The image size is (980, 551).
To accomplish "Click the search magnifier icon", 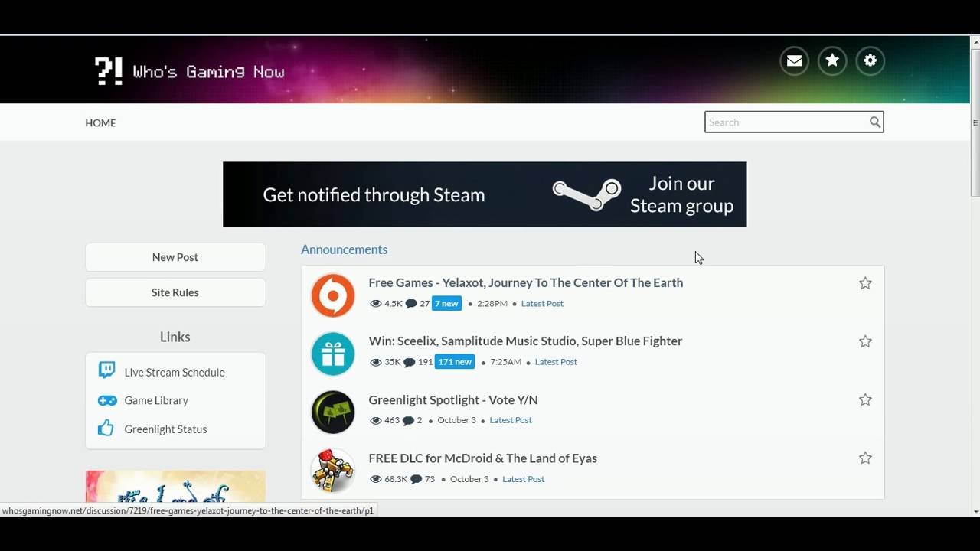I will [x=875, y=122].
